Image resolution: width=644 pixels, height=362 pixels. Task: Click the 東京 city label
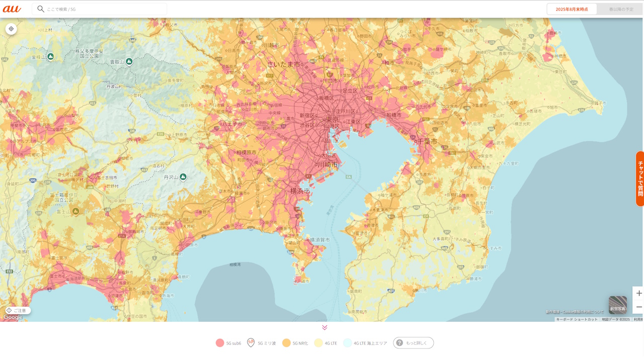(x=332, y=120)
